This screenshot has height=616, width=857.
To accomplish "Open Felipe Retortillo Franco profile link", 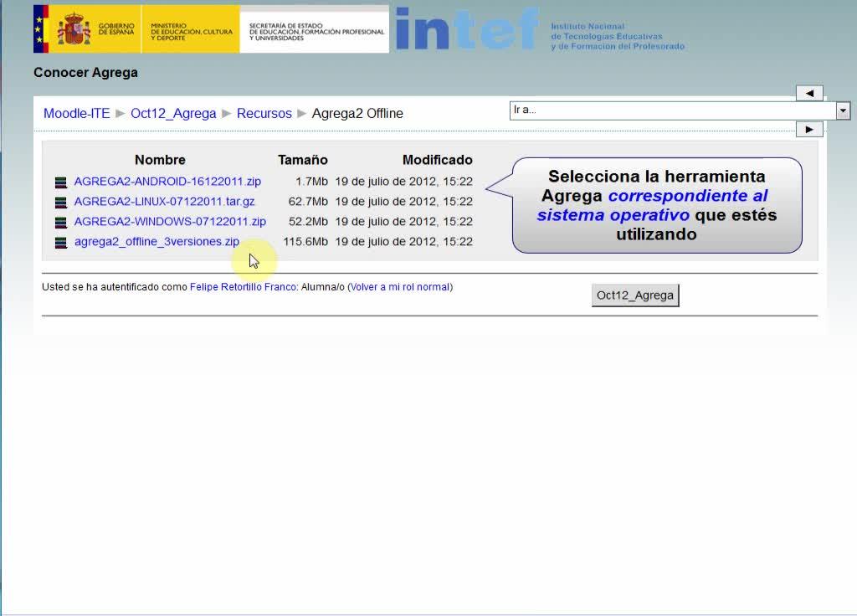I will (244, 287).
